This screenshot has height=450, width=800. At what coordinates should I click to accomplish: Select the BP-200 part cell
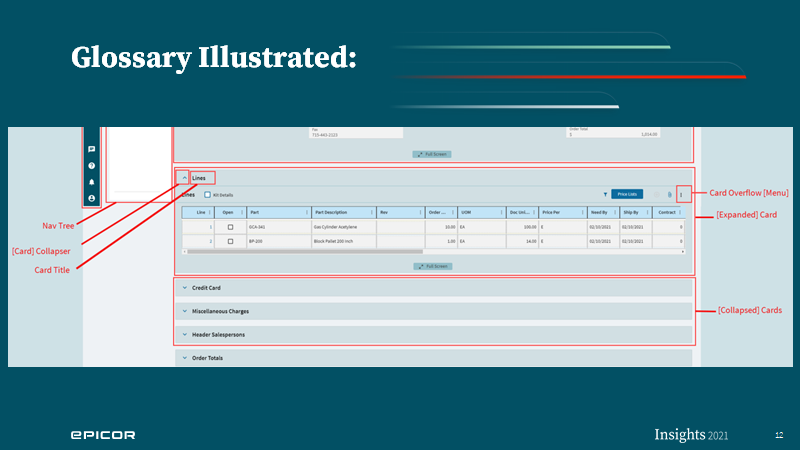click(x=279, y=241)
